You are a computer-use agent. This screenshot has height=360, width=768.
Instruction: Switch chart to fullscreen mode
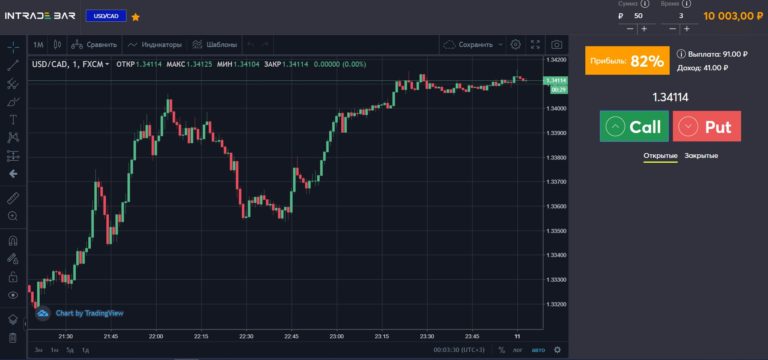tap(535, 45)
